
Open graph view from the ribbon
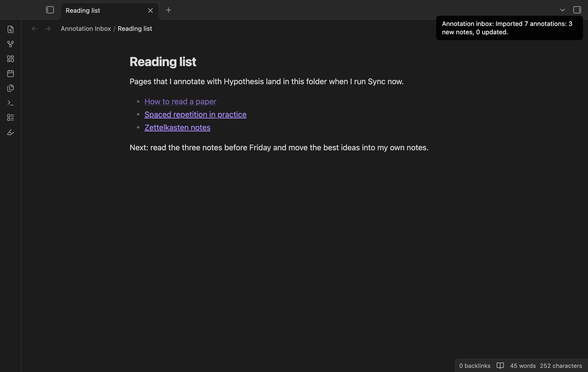point(10,44)
